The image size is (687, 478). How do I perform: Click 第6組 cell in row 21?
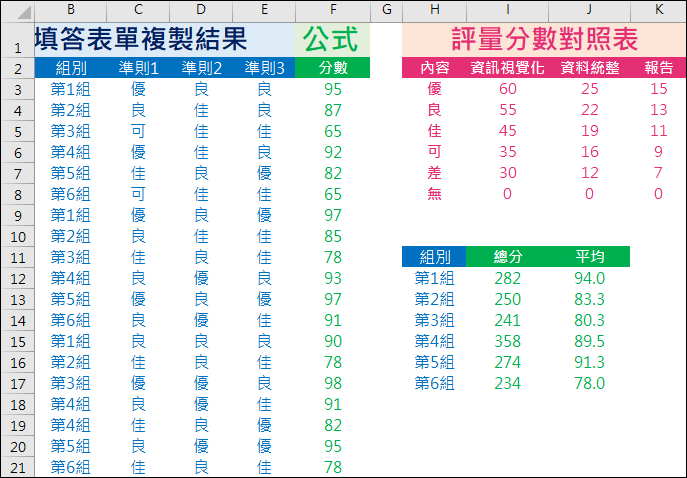click(x=71, y=467)
